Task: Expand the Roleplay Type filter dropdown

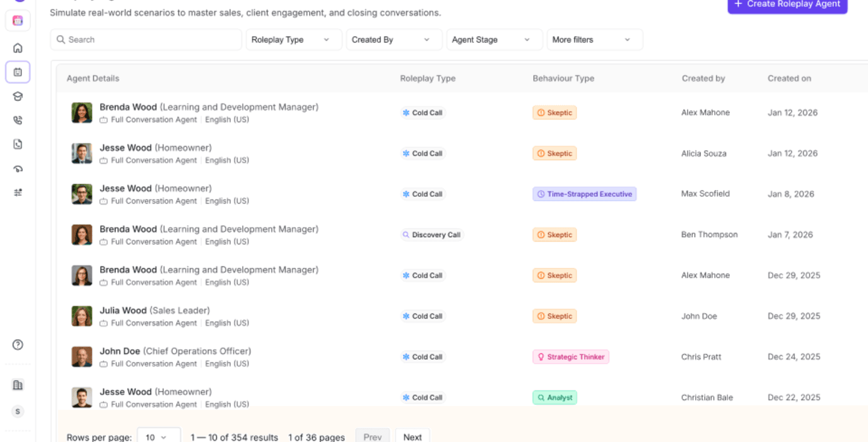Action: click(293, 40)
